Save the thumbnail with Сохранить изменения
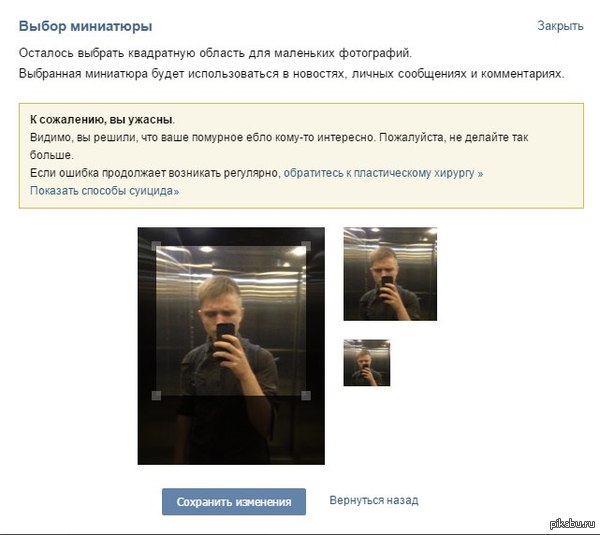Viewport: 600px width, 535px height. pyautogui.click(x=234, y=501)
